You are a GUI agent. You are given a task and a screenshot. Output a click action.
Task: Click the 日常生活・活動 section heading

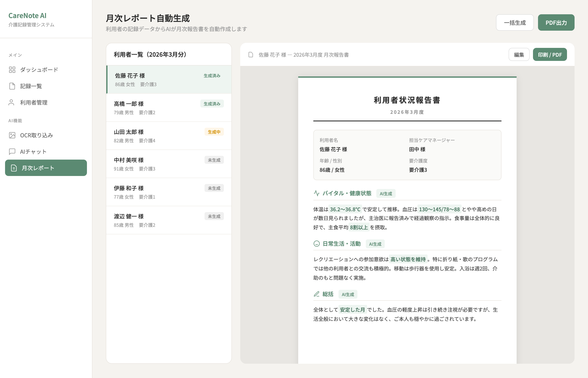[341, 243]
